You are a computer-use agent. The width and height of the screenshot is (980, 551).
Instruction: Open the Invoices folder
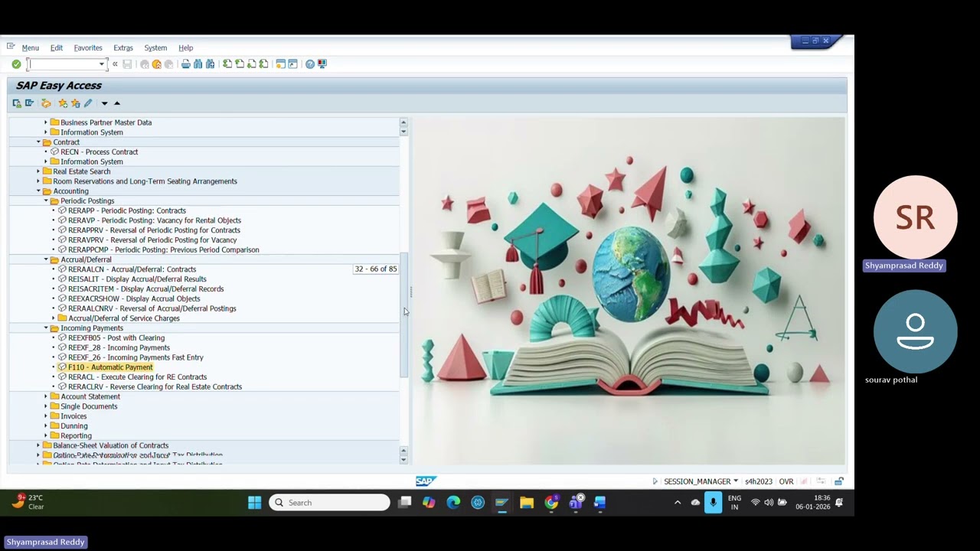click(x=73, y=416)
